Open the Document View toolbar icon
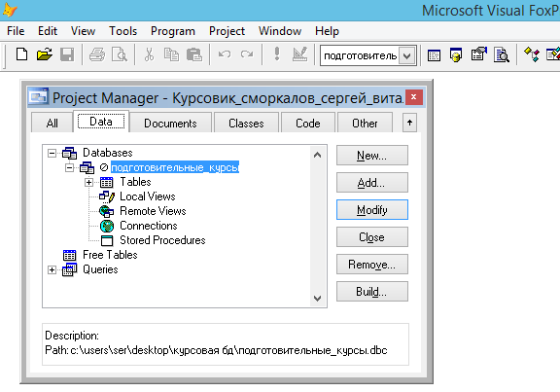Viewport: 560px width, 392px height. (x=502, y=55)
